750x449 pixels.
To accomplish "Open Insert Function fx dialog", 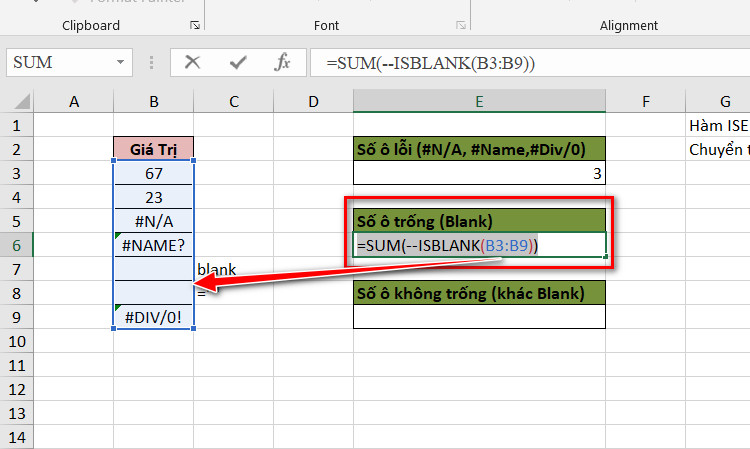I will coord(282,62).
